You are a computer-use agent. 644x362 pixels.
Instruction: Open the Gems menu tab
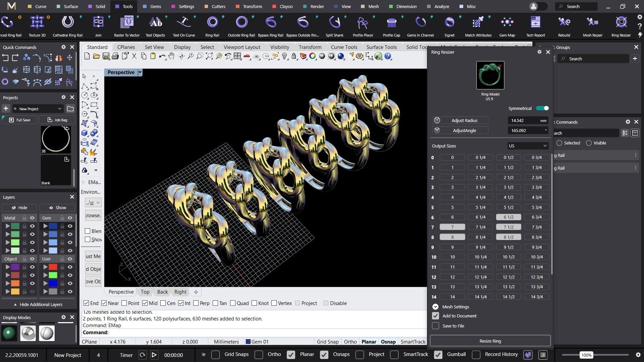tap(152, 6)
